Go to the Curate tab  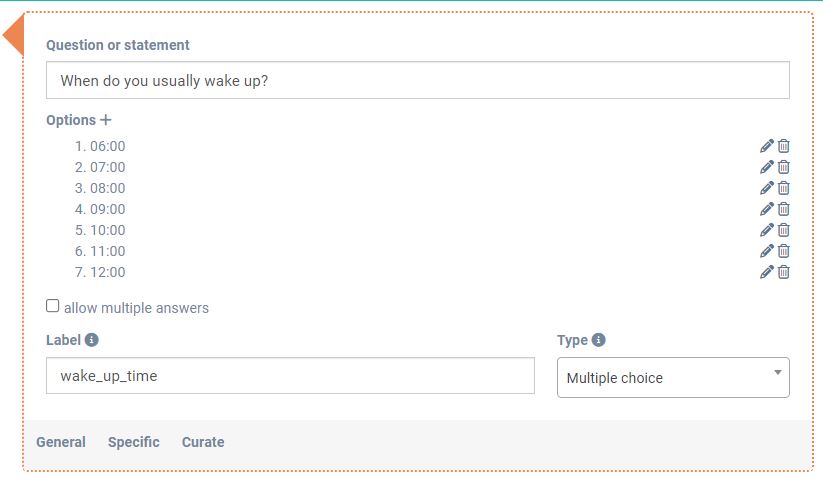click(x=203, y=442)
